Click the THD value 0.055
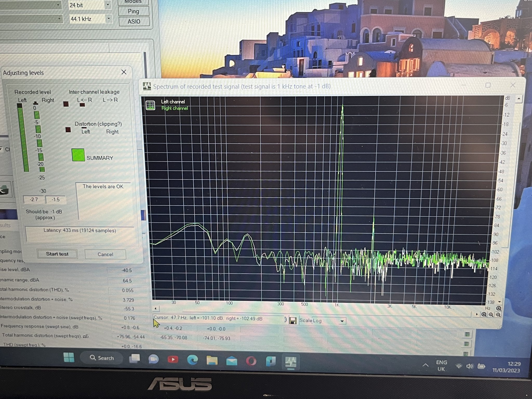 pos(128,290)
